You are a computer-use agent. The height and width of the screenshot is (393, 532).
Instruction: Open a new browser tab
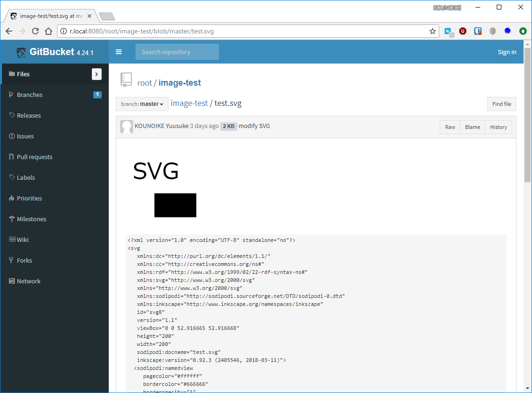107,16
